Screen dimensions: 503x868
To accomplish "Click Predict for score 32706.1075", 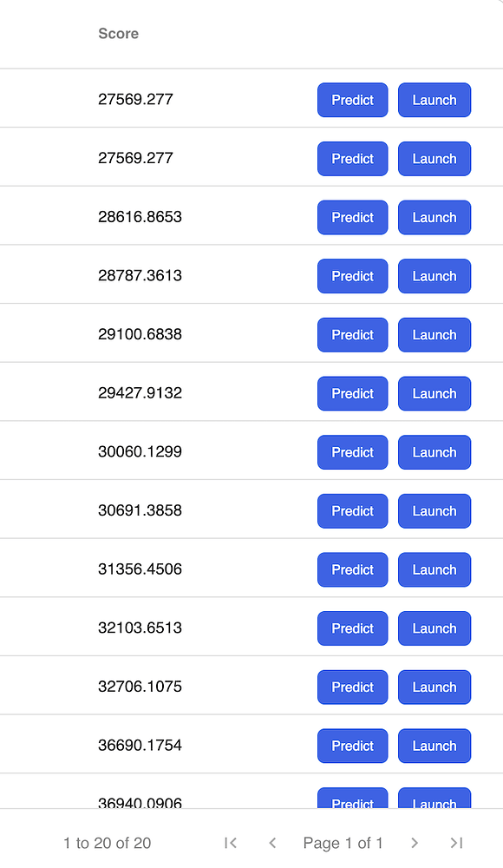I will (x=352, y=687).
